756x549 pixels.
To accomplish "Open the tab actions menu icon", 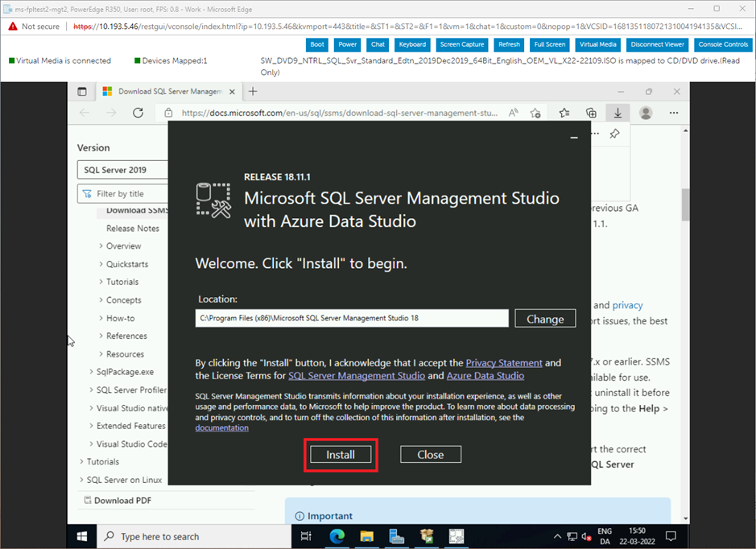I will tap(82, 92).
